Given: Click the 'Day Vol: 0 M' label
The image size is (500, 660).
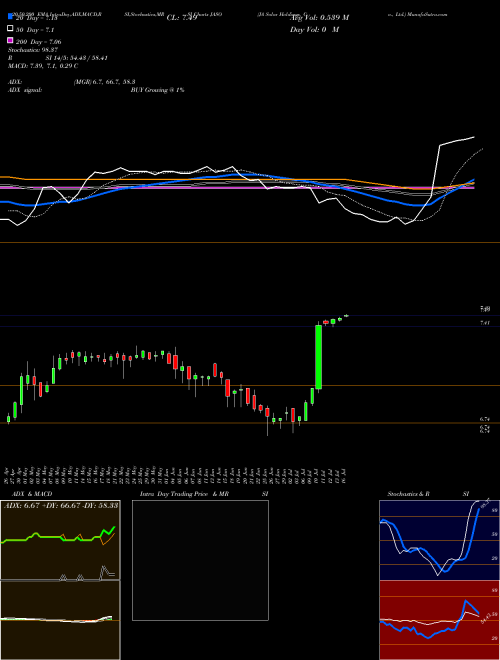Looking at the screenshot, I should pyautogui.click(x=314, y=29).
